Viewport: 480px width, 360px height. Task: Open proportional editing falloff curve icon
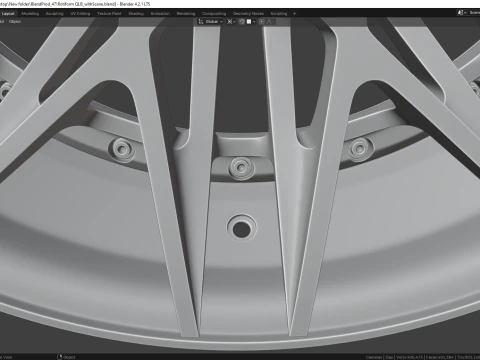269,22
